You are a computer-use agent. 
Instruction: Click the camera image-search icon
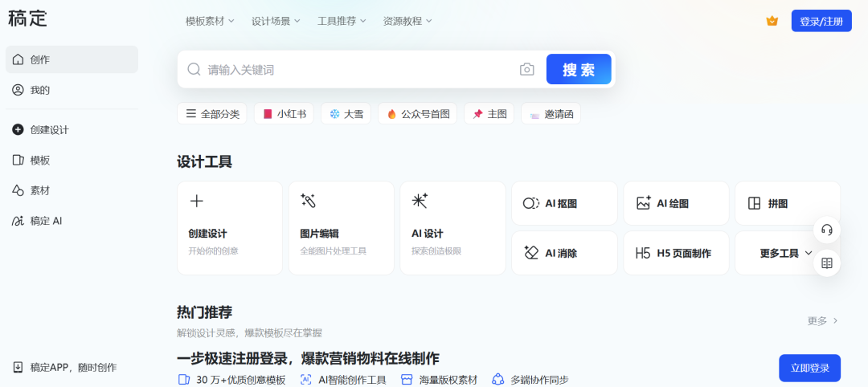point(527,70)
